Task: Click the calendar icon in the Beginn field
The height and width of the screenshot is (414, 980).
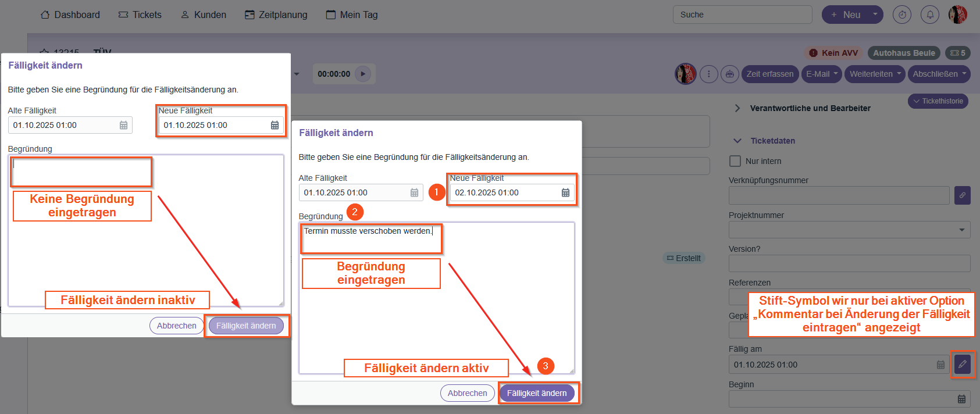Action: pos(961,399)
